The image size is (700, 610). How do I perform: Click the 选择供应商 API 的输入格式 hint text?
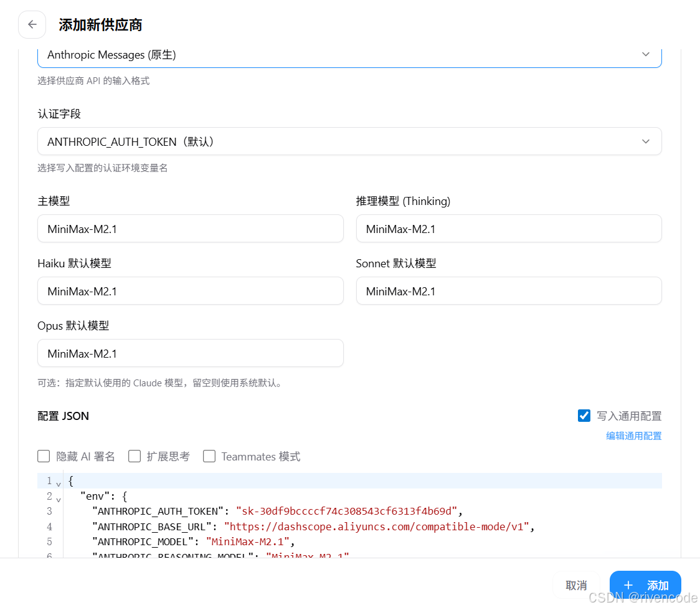click(x=93, y=81)
